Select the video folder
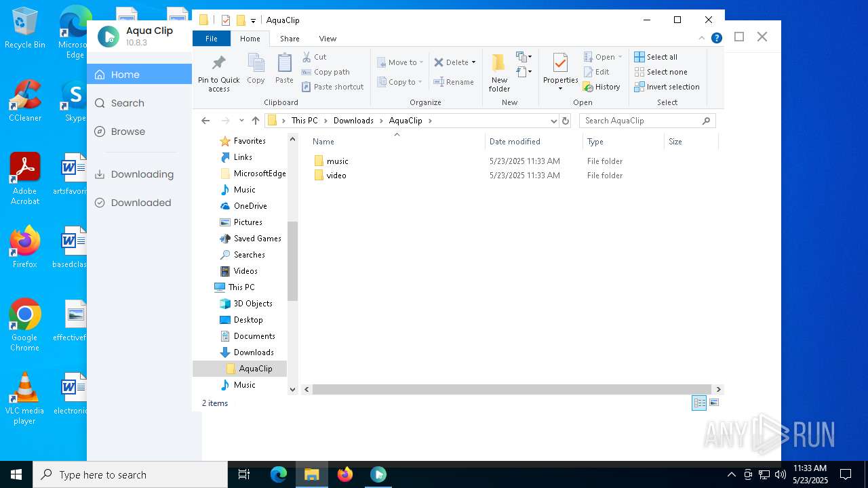The image size is (868, 488). coord(336,176)
